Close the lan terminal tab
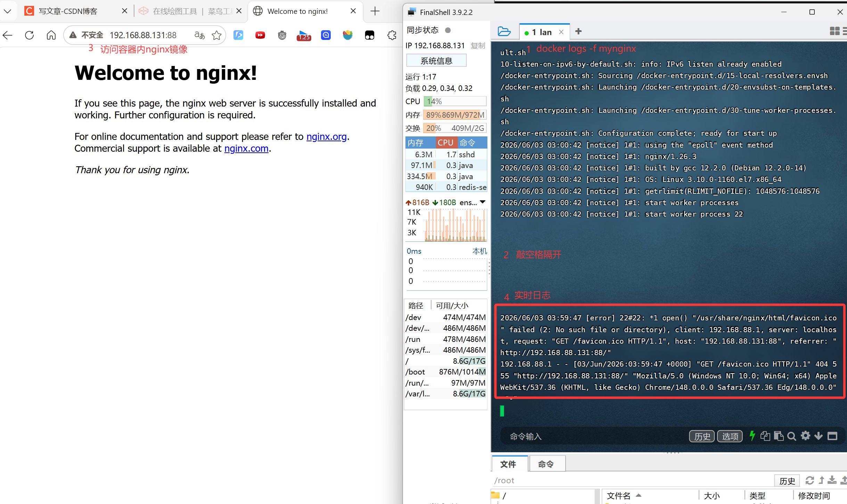Screen dimensions: 847x504 click(561, 32)
